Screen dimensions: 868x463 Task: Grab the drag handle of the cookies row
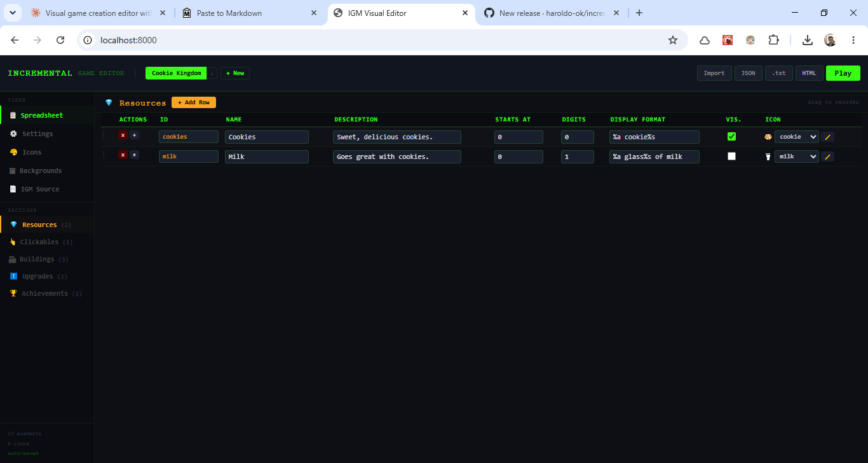pos(104,135)
